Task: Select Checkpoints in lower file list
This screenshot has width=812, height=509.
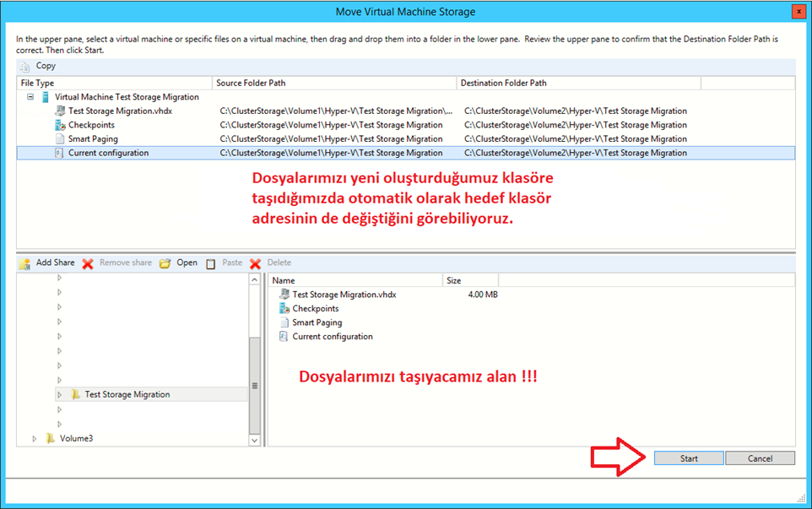Action: click(x=316, y=308)
